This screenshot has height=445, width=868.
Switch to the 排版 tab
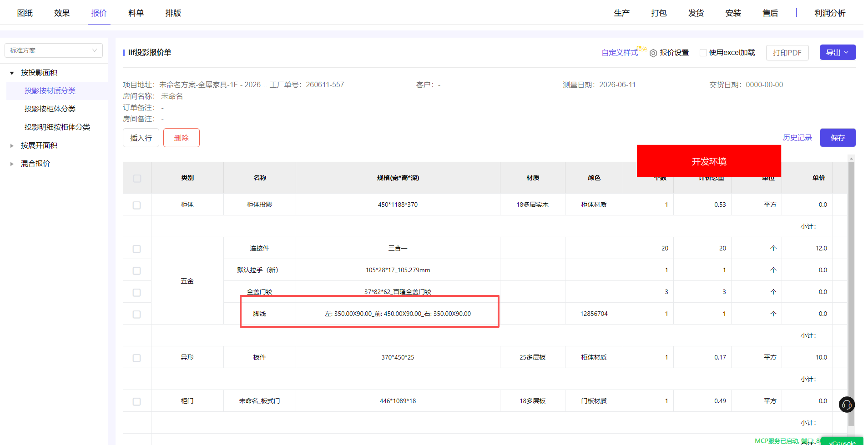point(173,13)
